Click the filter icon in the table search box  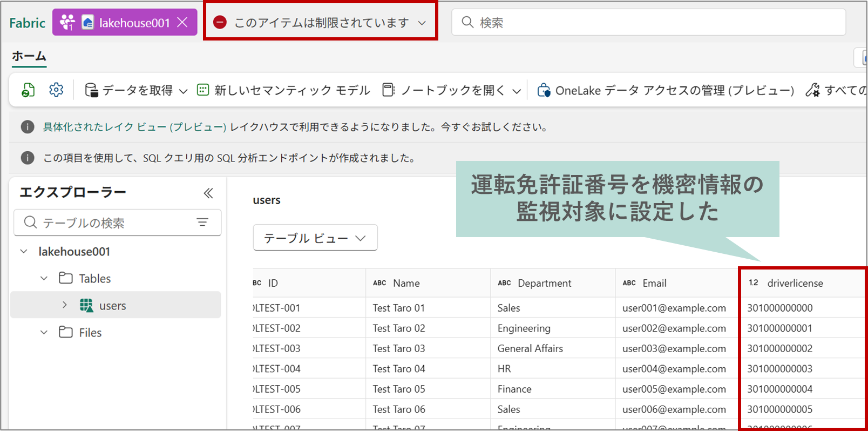pos(202,222)
